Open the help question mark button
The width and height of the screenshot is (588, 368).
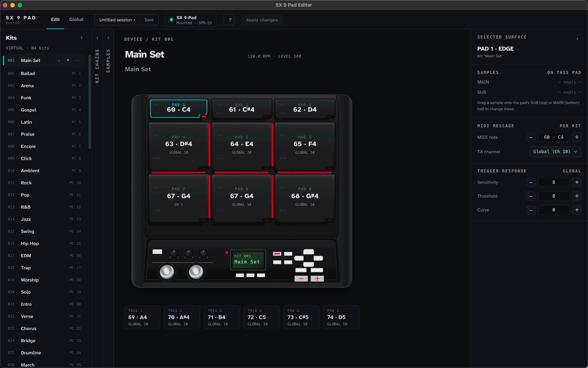pos(229,20)
